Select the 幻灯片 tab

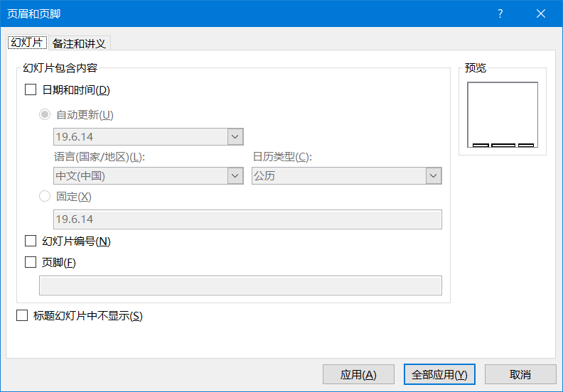click(x=26, y=43)
